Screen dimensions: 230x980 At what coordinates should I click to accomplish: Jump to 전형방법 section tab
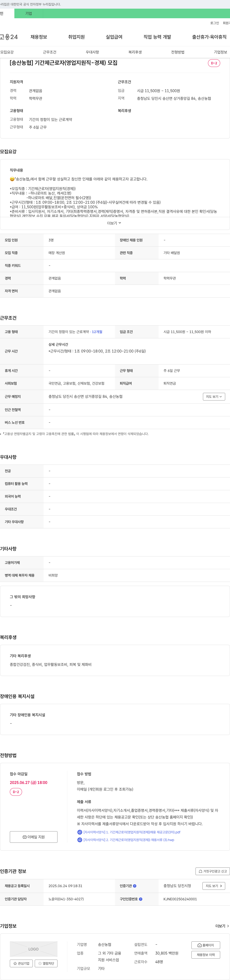click(x=178, y=52)
